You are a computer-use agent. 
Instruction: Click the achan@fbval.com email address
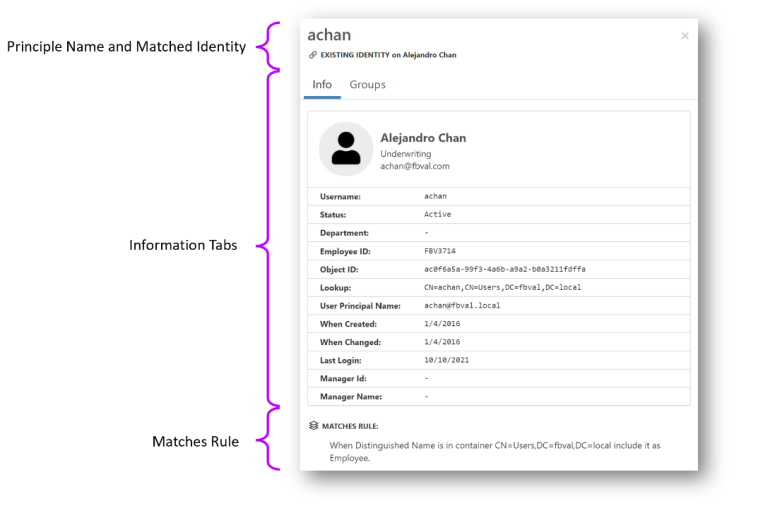tap(414, 166)
